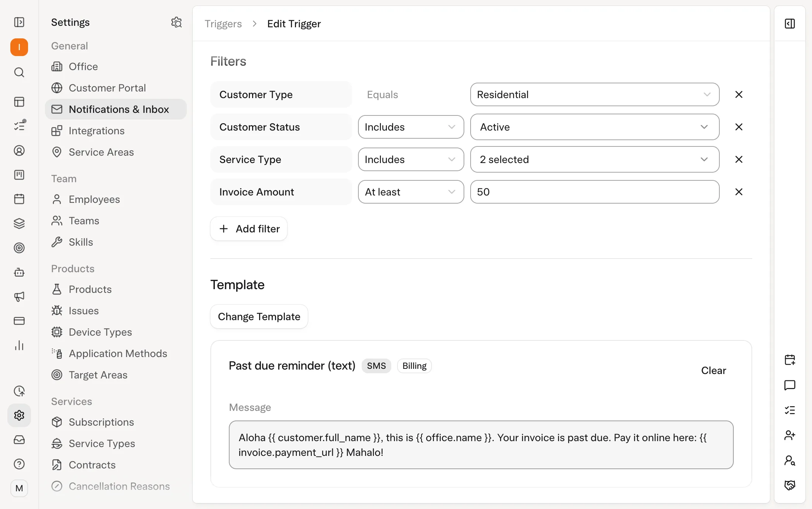Open the credit card billing icon

pyautogui.click(x=19, y=321)
